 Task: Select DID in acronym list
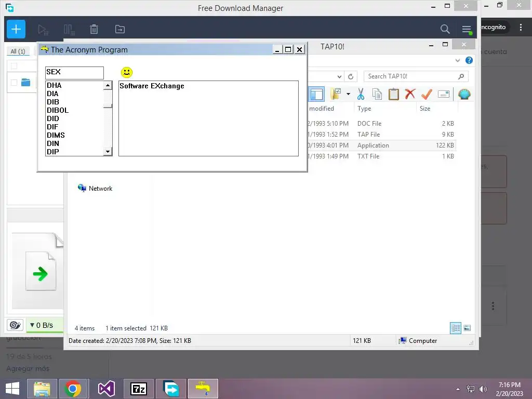(x=75, y=118)
